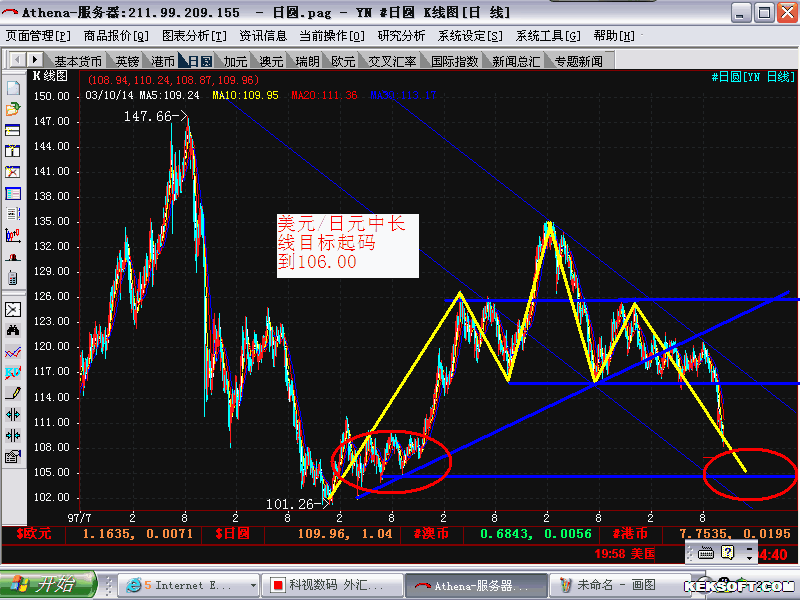
Task: Switch to the 欧元 tab
Action: (343, 61)
